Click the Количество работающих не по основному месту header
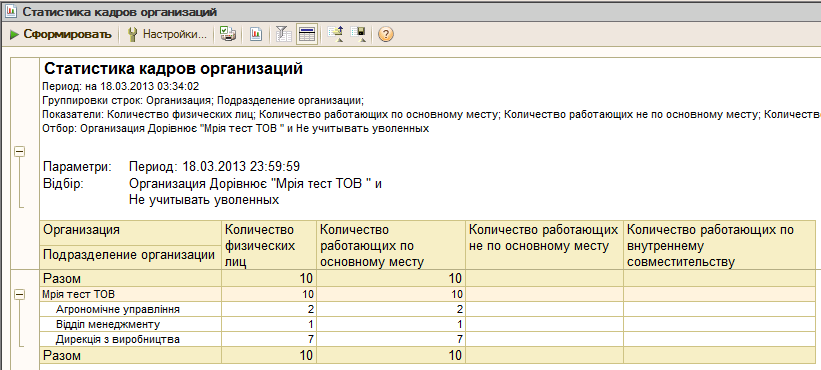 544,245
